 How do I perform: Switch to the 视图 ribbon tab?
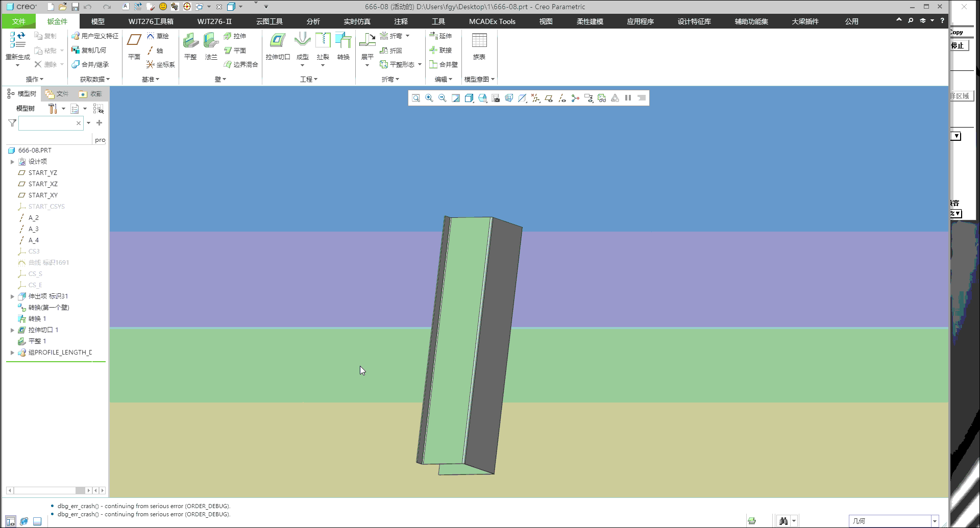[x=546, y=21]
